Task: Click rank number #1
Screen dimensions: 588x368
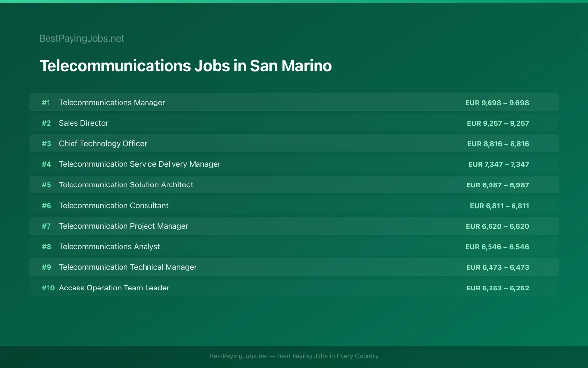Action: (x=46, y=103)
